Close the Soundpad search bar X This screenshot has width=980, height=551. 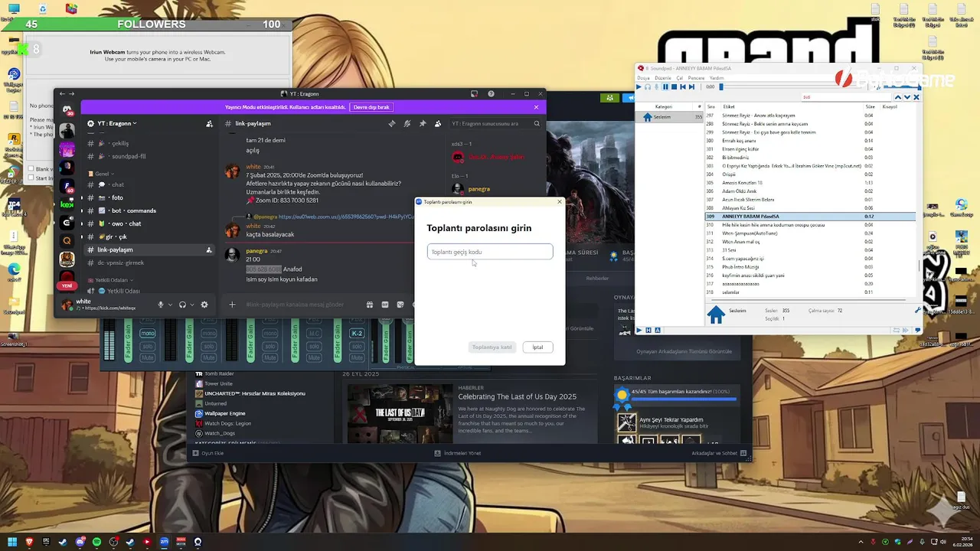pos(916,97)
